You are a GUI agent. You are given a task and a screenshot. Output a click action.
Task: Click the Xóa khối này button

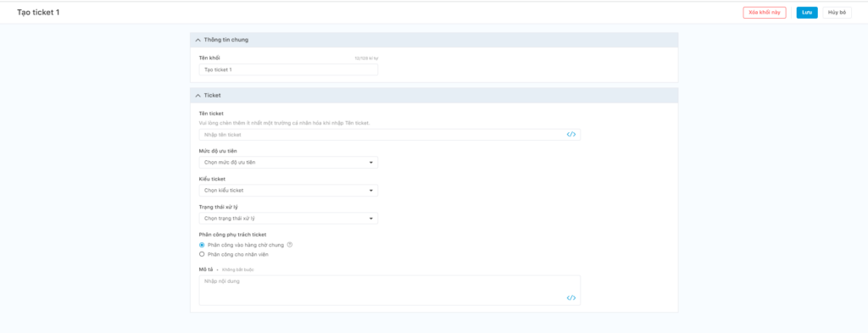pos(765,12)
